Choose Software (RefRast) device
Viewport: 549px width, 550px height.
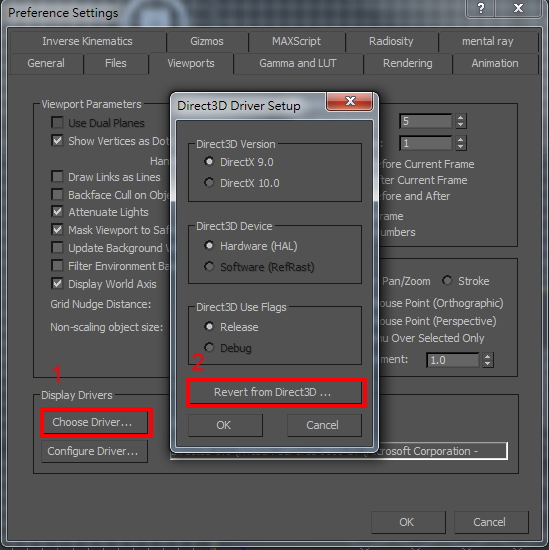click(209, 267)
